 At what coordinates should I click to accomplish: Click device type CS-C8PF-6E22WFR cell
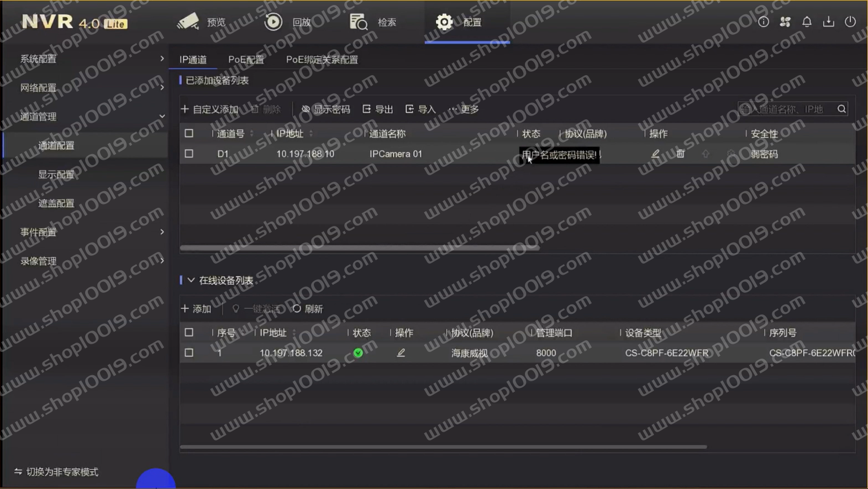tap(666, 353)
